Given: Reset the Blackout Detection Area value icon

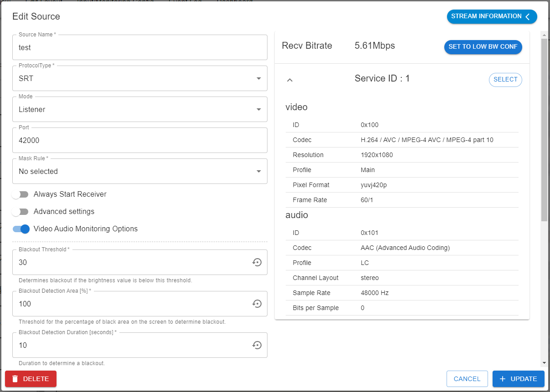Looking at the screenshot, I should click(257, 304).
